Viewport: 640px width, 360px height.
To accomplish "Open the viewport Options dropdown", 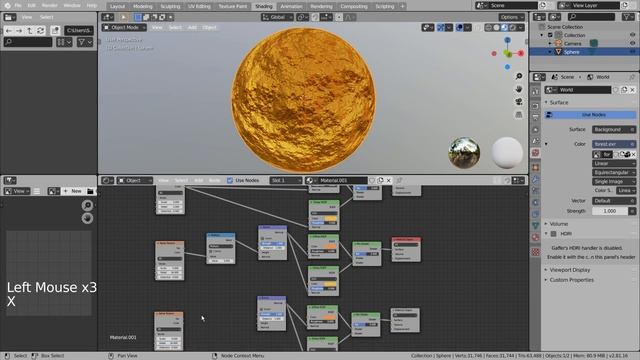I will (x=511, y=17).
